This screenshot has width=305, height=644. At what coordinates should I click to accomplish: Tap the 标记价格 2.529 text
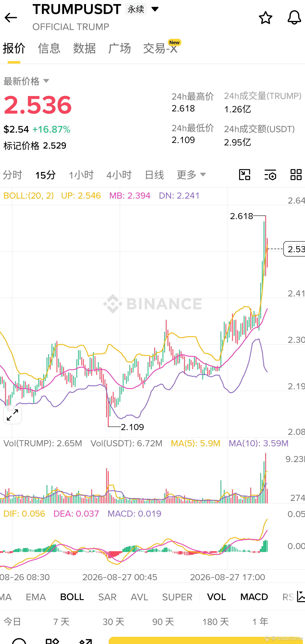point(35,146)
